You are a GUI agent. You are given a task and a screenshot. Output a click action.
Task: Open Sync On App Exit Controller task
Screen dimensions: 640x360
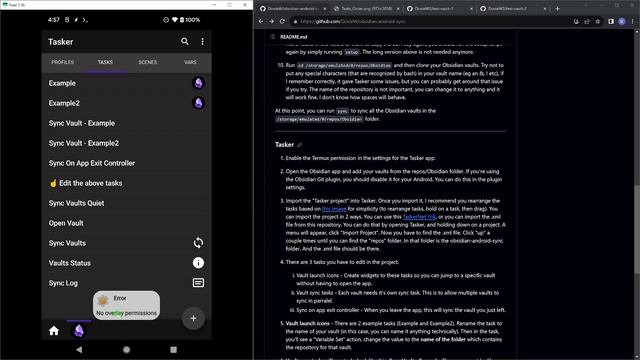click(127, 163)
